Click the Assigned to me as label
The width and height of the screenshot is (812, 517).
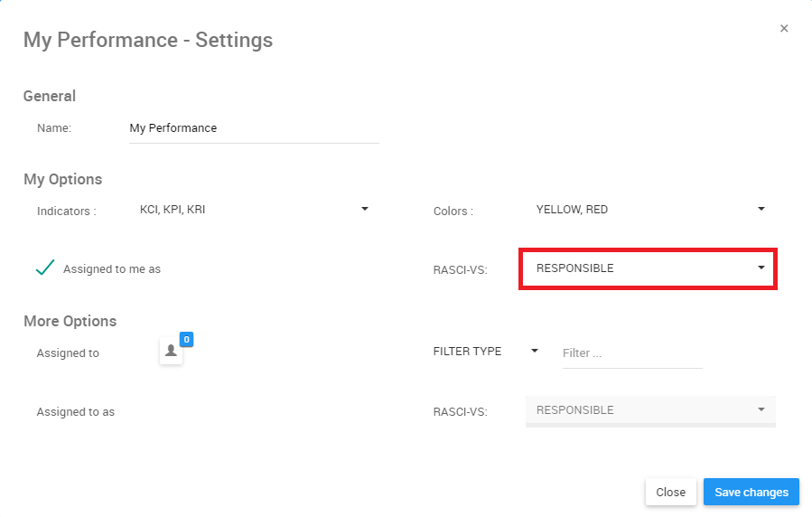pyautogui.click(x=112, y=269)
